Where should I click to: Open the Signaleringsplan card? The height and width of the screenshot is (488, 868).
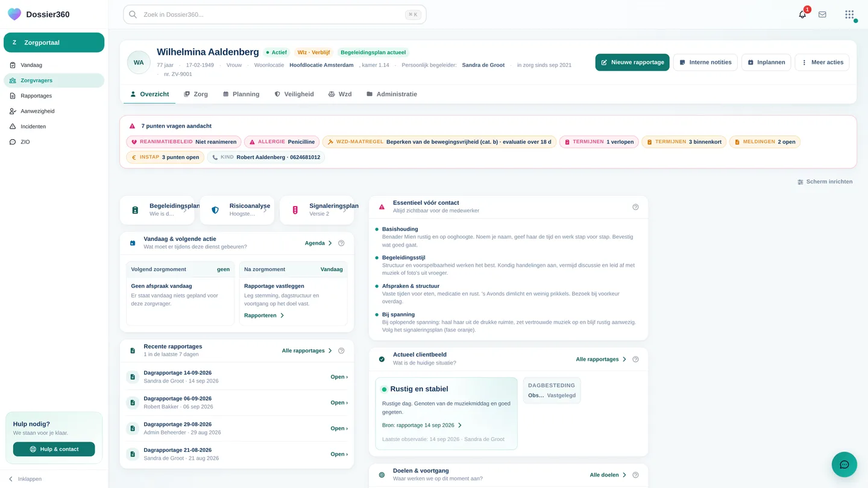pyautogui.click(x=317, y=210)
